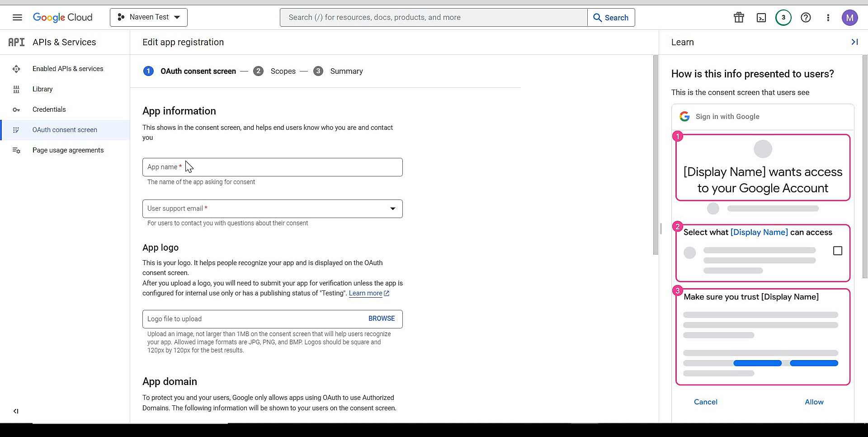Jump to the Summary step
This screenshot has width=868, height=437.
338,71
